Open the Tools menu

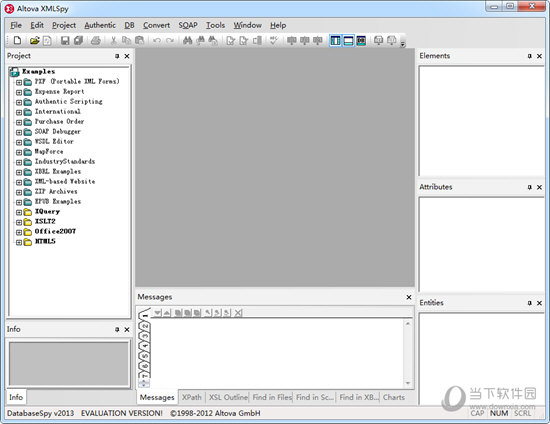point(215,25)
